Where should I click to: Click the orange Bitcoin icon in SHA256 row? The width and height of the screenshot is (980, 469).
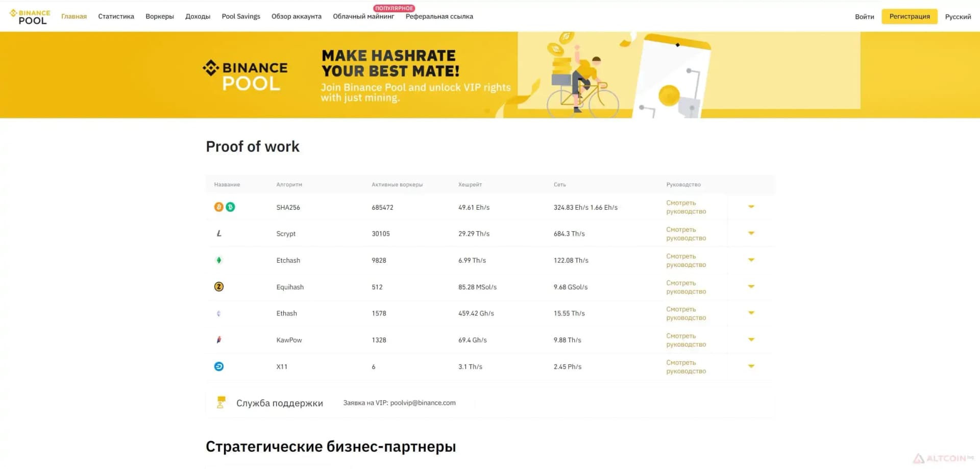point(218,207)
